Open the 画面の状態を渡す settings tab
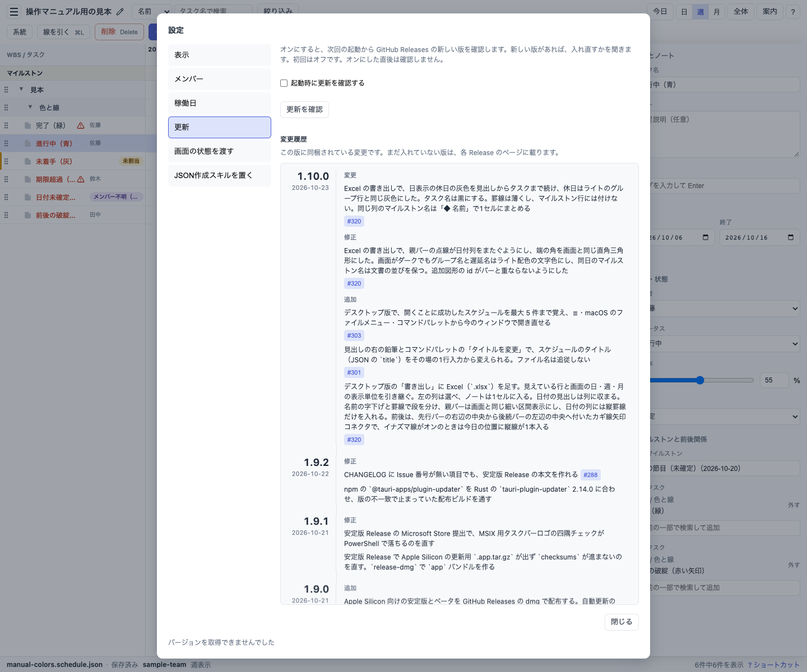Viewport: 807px width, 672px height. [x=220, y=151]
